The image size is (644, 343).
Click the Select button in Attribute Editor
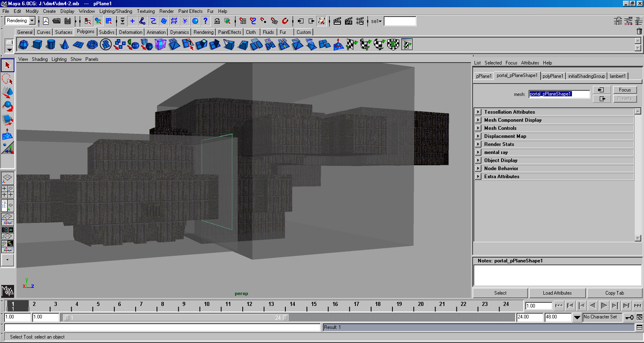(x=500, y=293)
